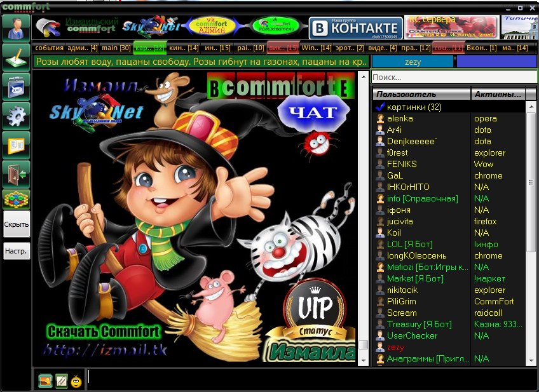Click the colored cubes icon in sidebar
The image size is (539, 392).
17,199
